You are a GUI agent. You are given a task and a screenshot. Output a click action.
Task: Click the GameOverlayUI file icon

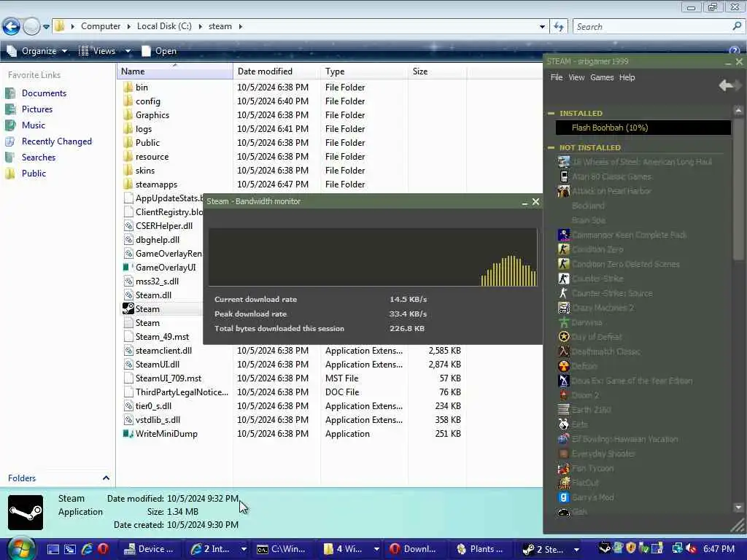[x=127, y=267]
